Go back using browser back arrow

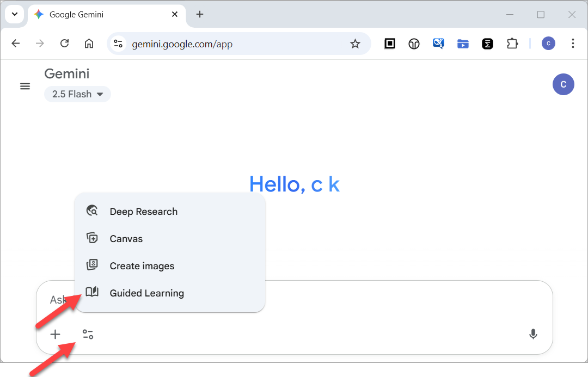(15, 44)
